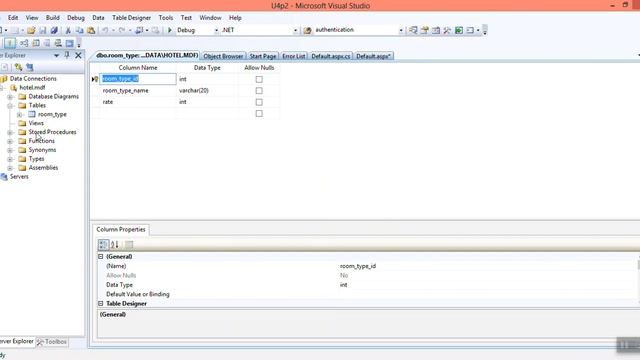
Task: Open Server Explorer window position dropdown arrow
Action: pos(56,55)
